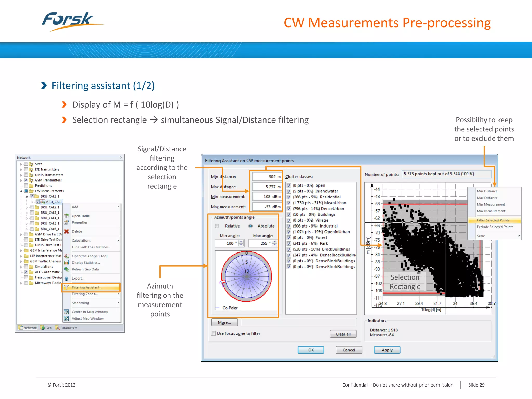Screen dimensions: 532x399
Task: Click the Clear all button
Action: [343, 334]
